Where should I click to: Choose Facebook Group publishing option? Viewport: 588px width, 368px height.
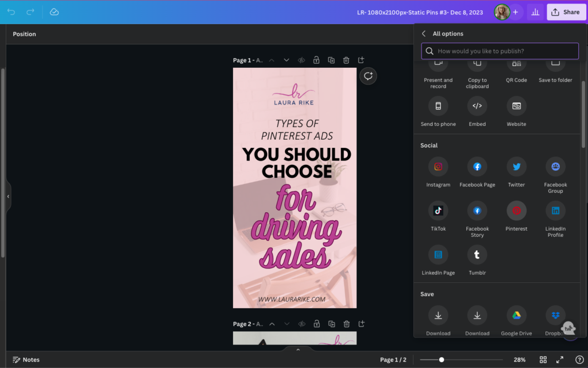tap(555, 167)
